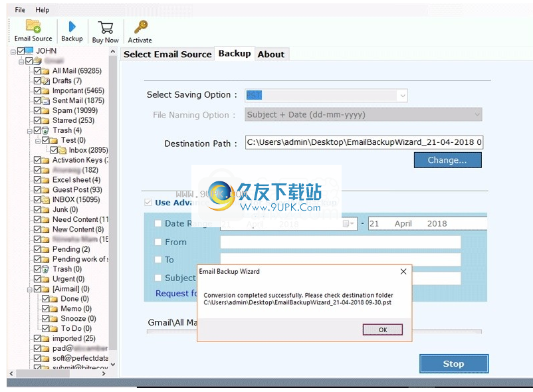Open the Request for link

pos(176,293)
